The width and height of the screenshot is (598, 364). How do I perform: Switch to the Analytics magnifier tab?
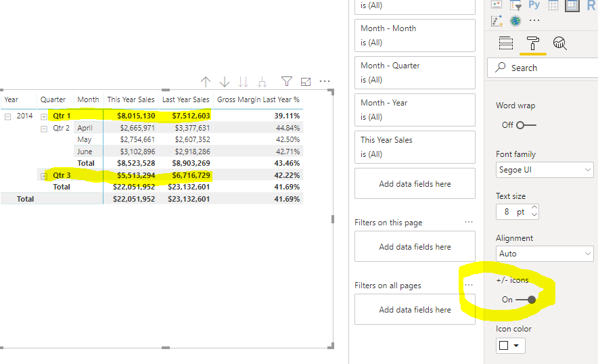[560, 43]
